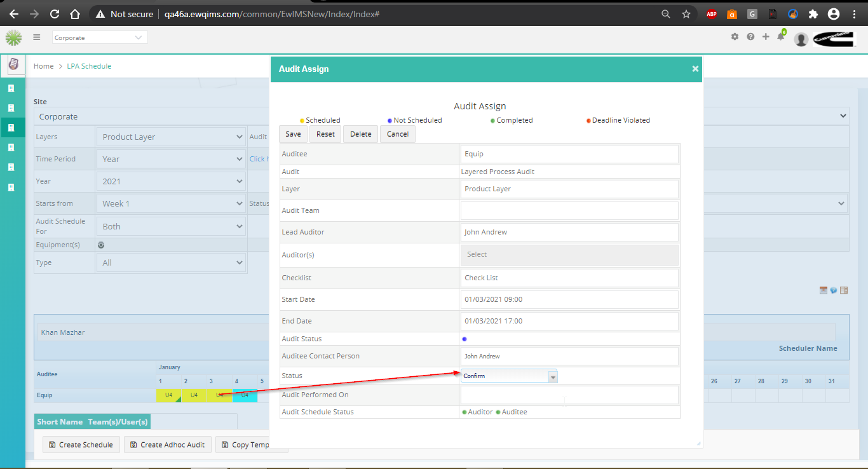Expand the Site Corporate dropdown
This screenshot has height=469, width=868.
442,116
